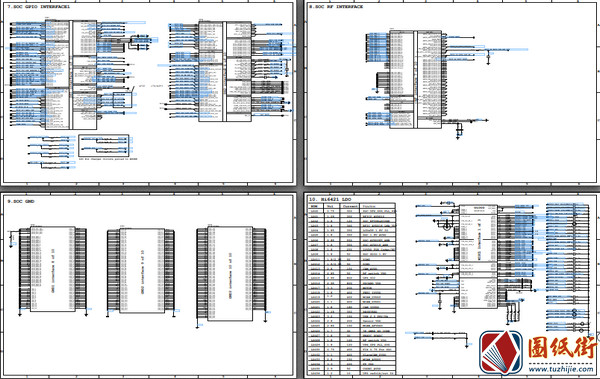Click the RF interface SOC chip symbol
The height and width of the screenshot is (379, 600).
(x=416, y=79)
